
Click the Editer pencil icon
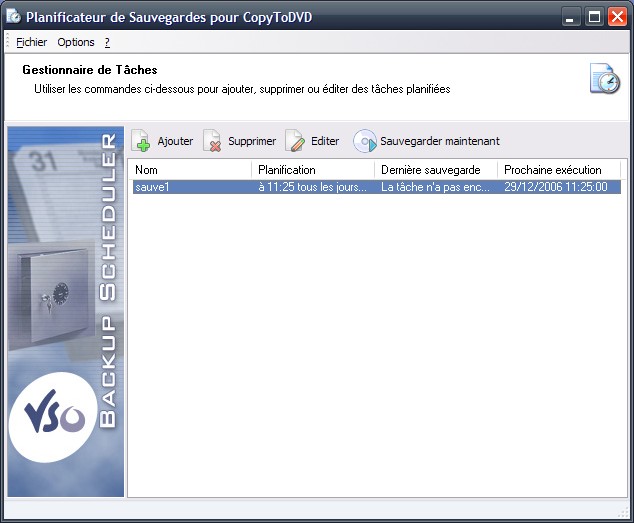point(295,141)
